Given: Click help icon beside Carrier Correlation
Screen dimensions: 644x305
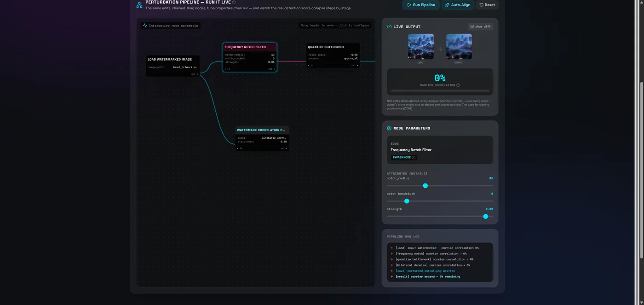Looking at the screenshot, I should click(x=458, y=85).
